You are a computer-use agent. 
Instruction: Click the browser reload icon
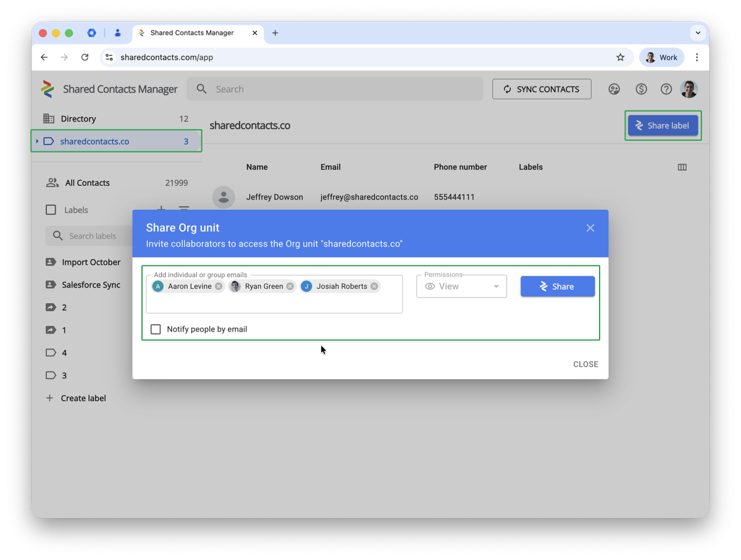coord(85,57)
